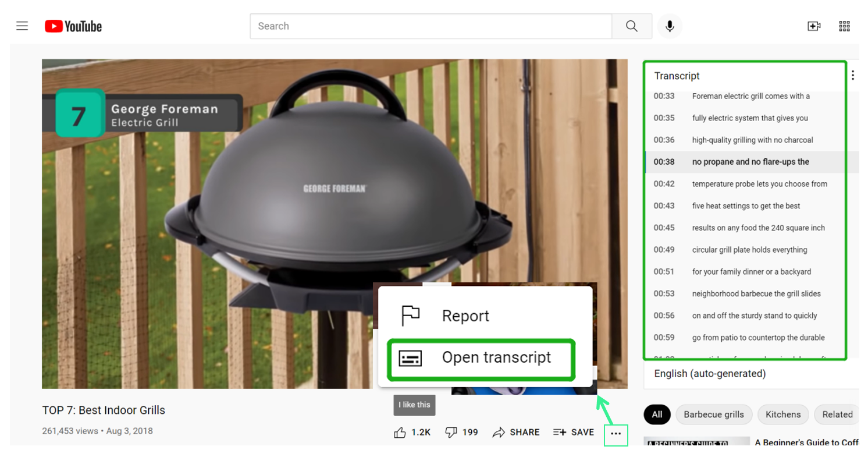Jump to 'results on any food' transcript line

[x=751, y=228]
